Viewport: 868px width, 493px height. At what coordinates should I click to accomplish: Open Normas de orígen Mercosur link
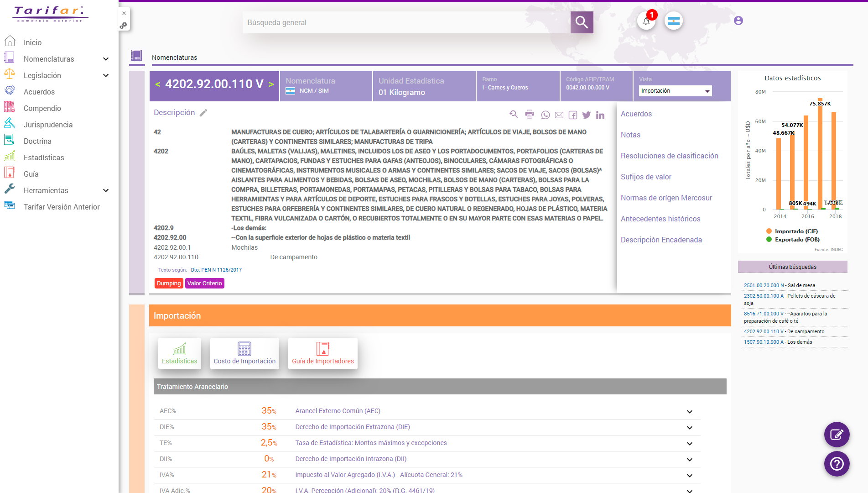point(666,198)
